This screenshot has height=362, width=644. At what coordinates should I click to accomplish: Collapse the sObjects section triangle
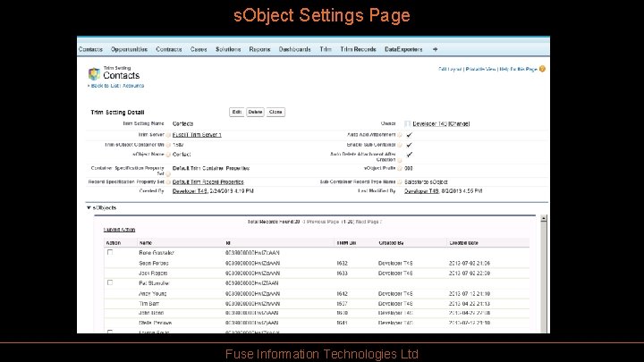(89, 208)
